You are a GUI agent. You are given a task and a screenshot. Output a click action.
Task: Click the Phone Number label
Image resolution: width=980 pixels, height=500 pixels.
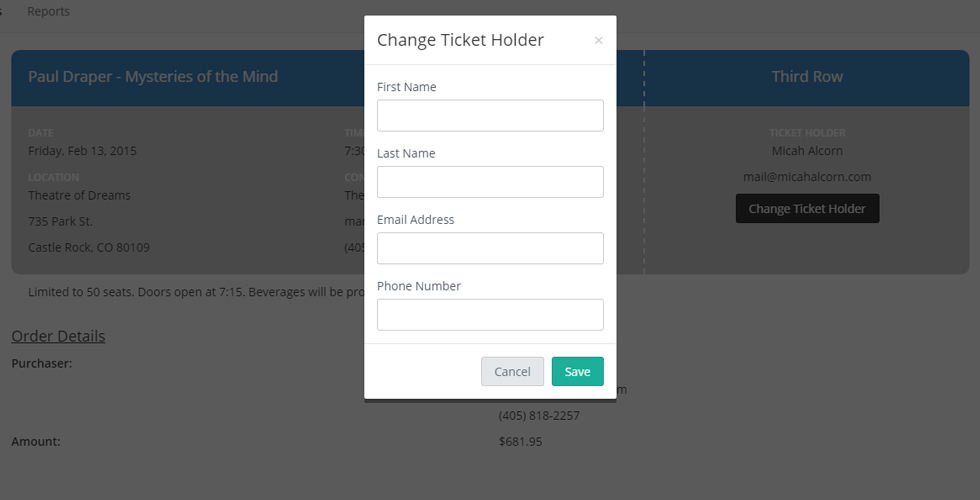[x=419, y=286]
